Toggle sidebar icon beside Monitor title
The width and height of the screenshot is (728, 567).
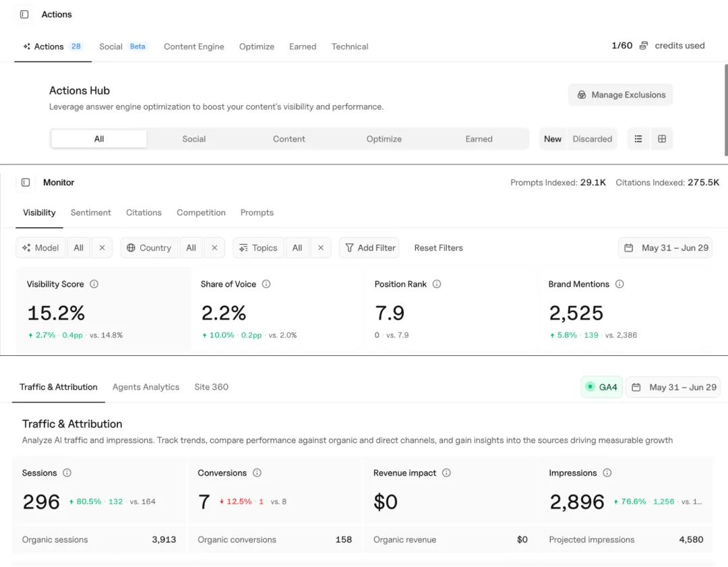click(26, 183)
